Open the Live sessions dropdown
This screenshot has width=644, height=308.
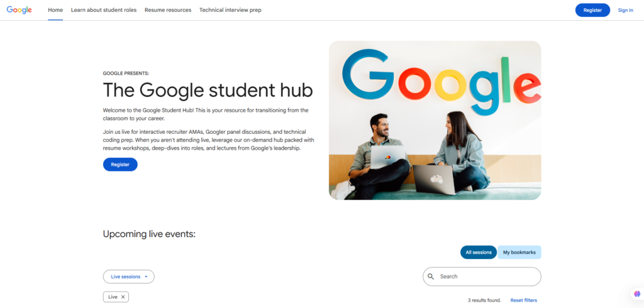pos(128,277)
